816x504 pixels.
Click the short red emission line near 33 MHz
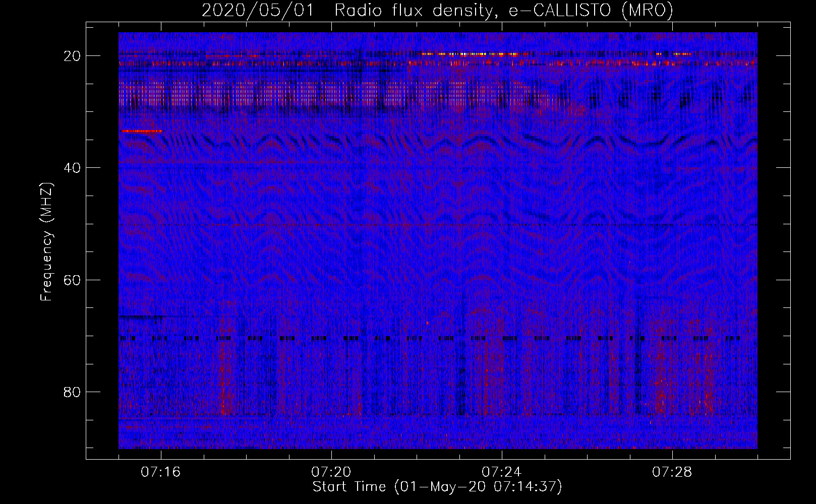[x=142, y=131]
